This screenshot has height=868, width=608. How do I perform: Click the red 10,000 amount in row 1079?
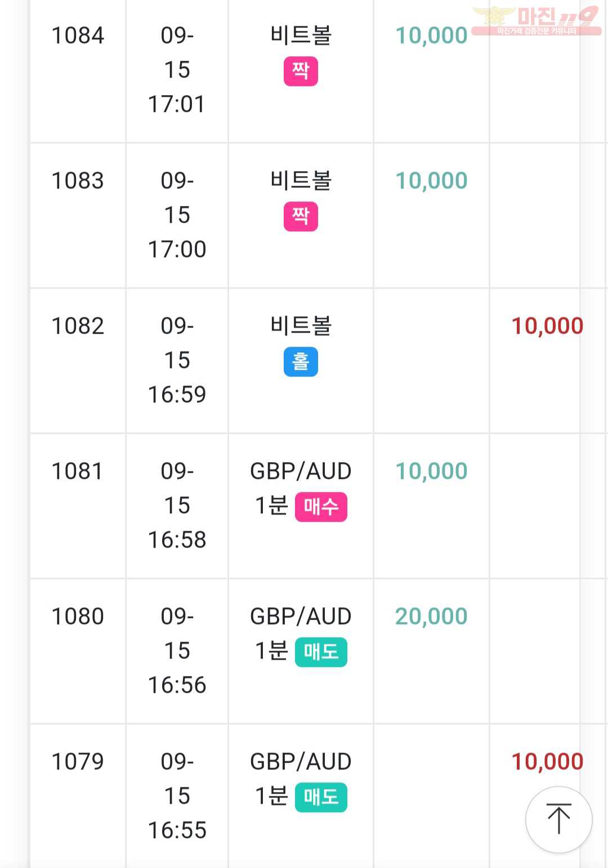(547, 762)
